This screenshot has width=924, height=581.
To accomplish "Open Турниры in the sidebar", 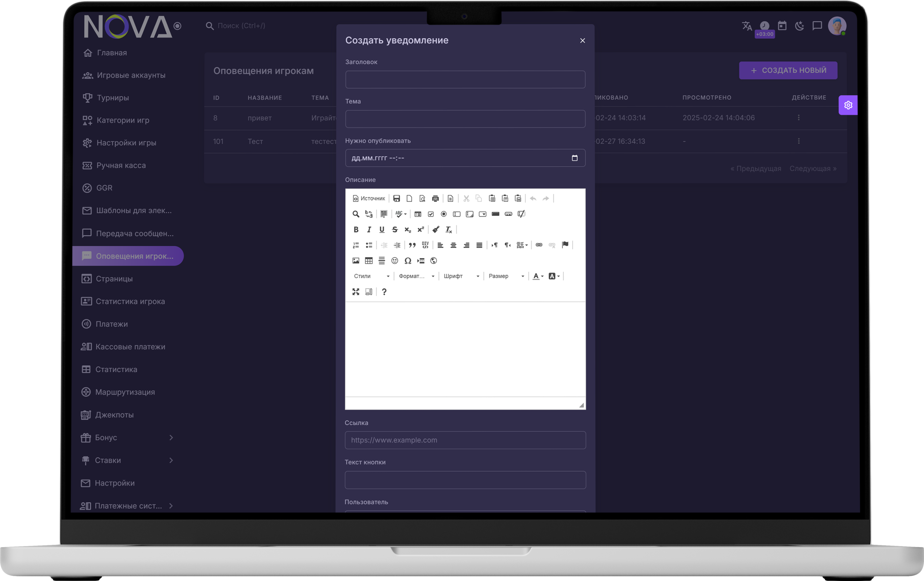I will [112, 98].
